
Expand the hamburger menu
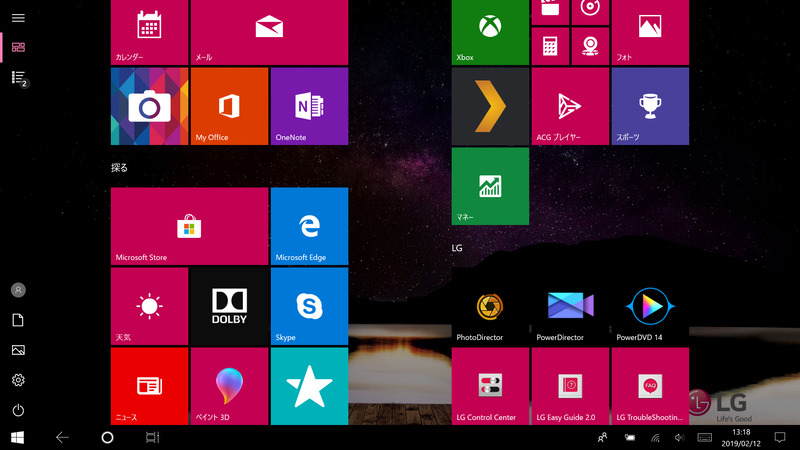(18, 18)
